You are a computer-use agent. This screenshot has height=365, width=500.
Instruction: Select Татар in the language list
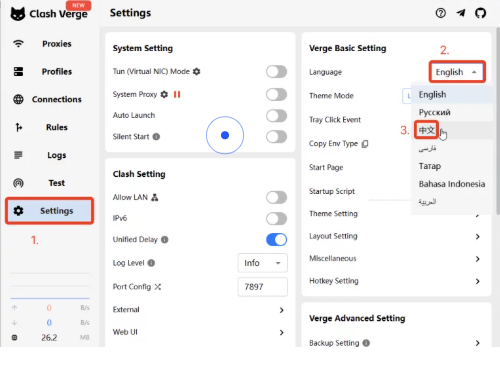click(452, 166)
